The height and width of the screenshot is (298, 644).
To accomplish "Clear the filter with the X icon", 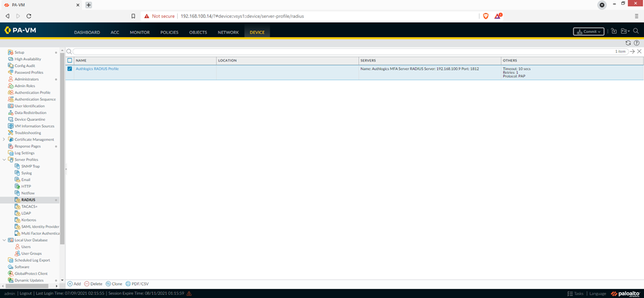I will [639, 51].
